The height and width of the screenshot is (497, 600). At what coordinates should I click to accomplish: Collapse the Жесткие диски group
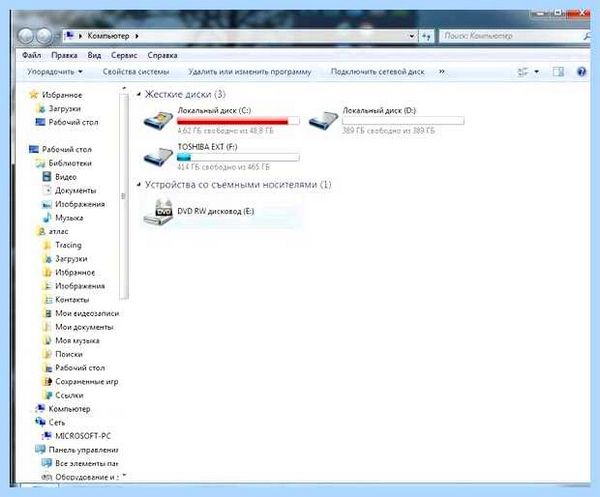139,94
